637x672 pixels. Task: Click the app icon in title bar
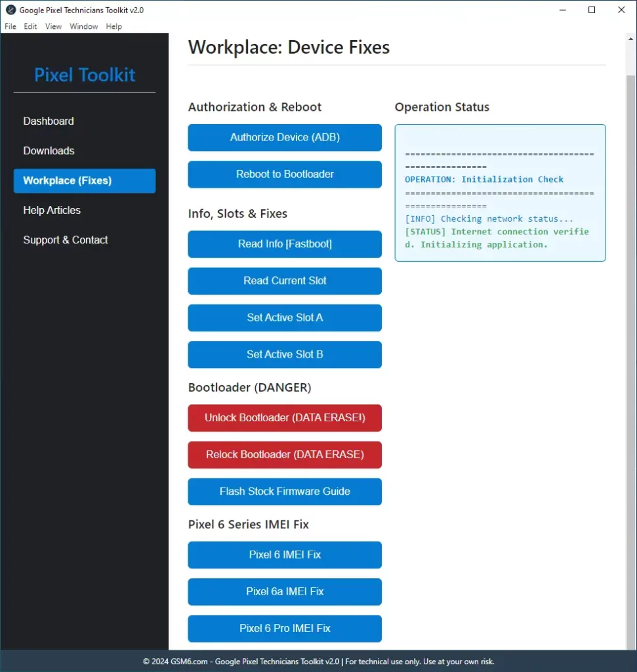click(10, 10)
